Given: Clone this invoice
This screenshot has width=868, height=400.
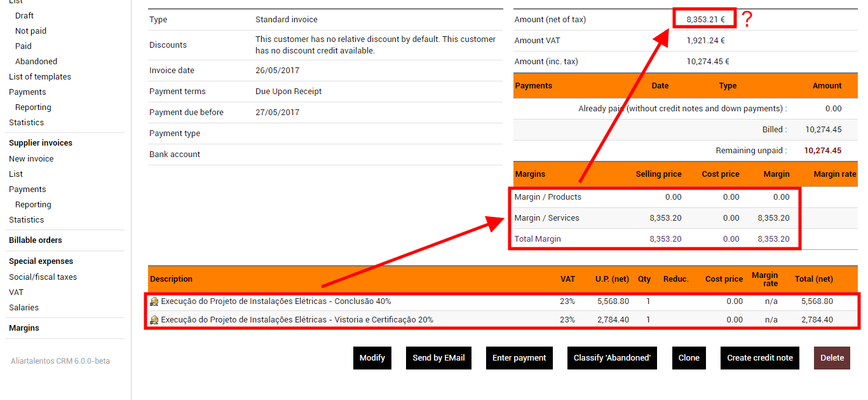Looking at the screenshot, I should point(689,357).
